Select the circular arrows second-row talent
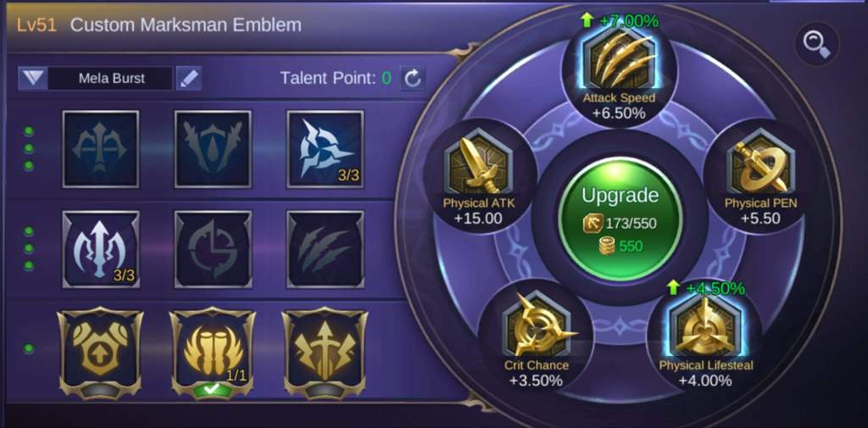This screenshot has height=428, width=868. coord(213,249)
